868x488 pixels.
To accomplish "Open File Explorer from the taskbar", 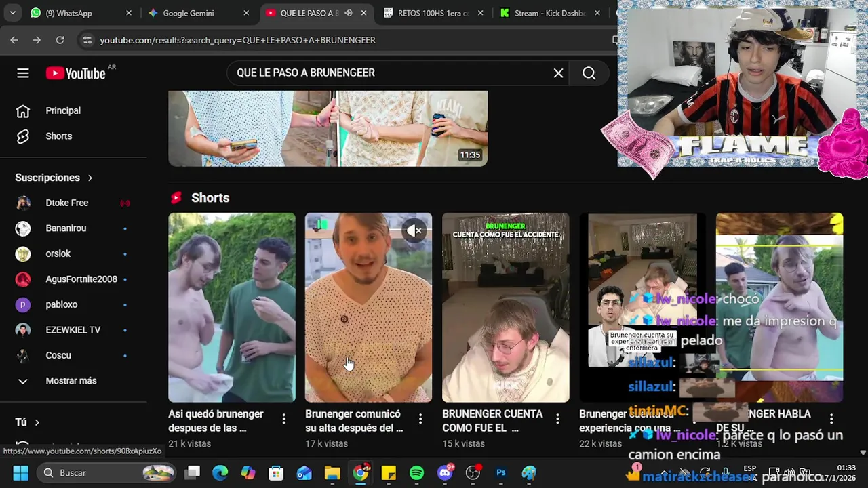I will [332, 473].
